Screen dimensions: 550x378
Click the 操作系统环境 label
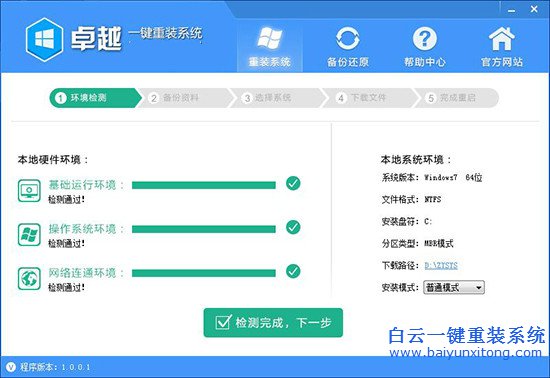click(x=86, y=229)
